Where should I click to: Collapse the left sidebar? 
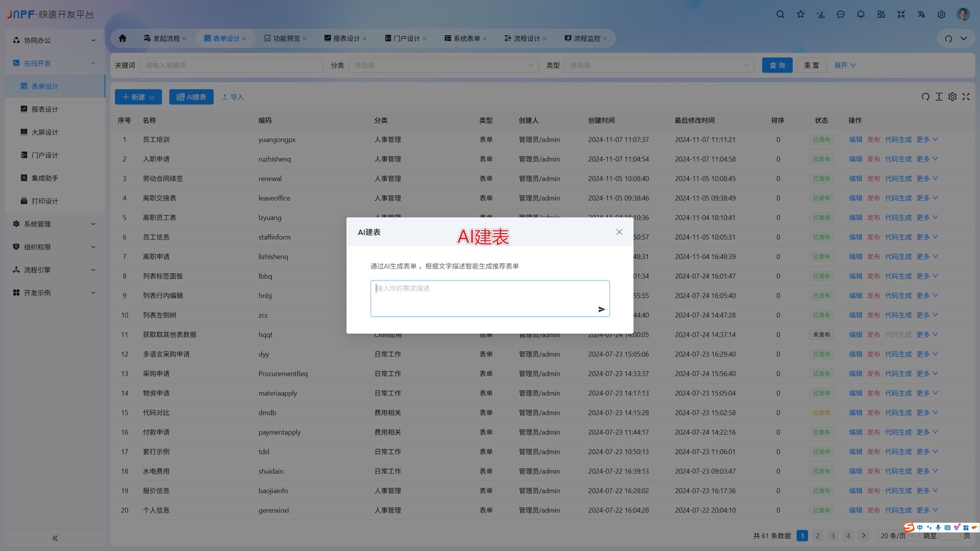click(x=55, y=538)
